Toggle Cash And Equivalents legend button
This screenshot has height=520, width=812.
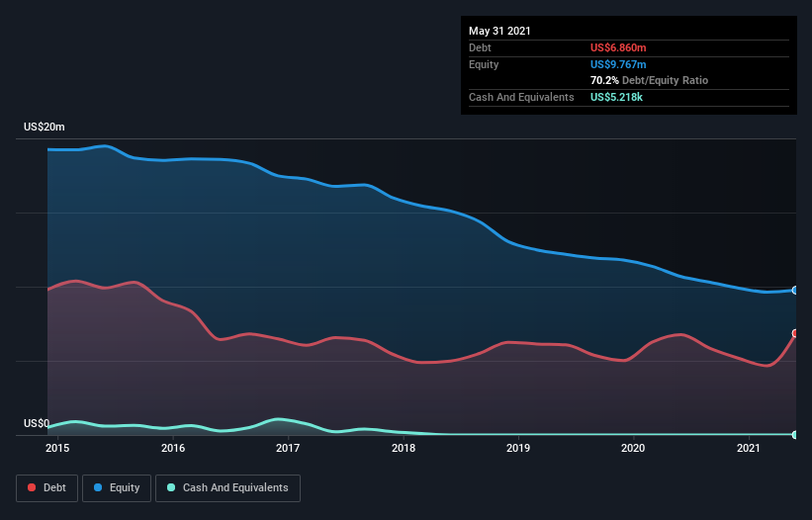pos(227,488)
